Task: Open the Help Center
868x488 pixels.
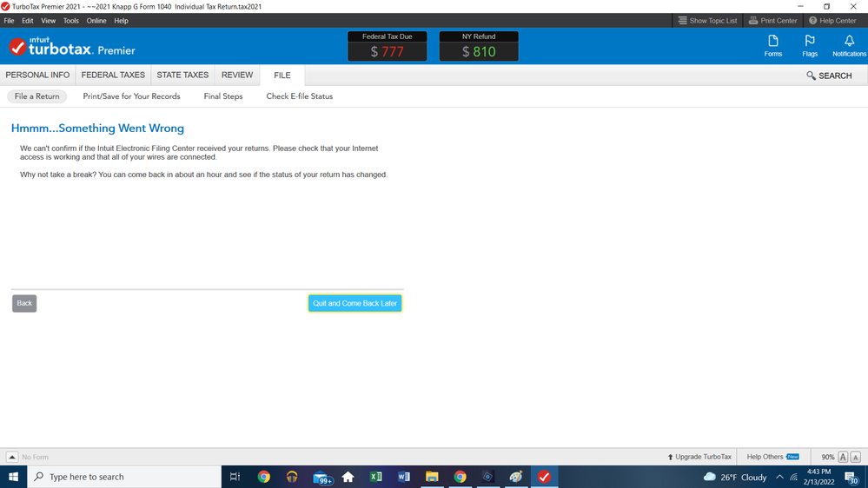Action: click(832, 21)
